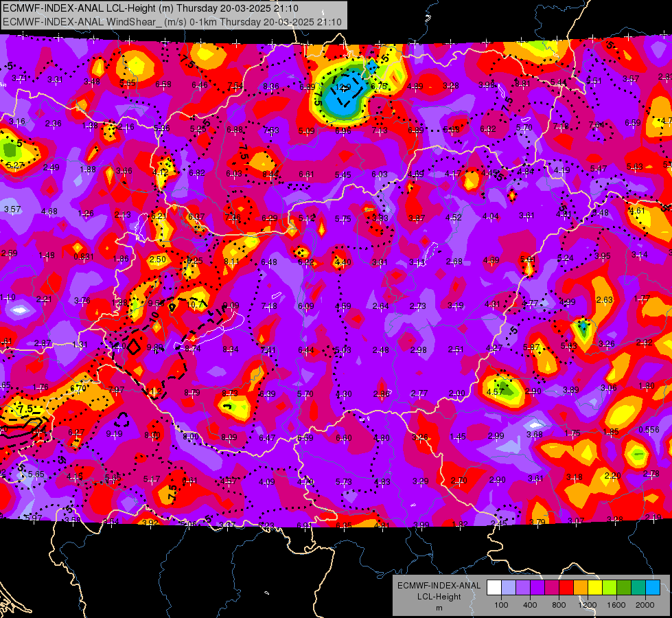
Task: Click the wind shear value "1.77"
Action: [642, 299]
